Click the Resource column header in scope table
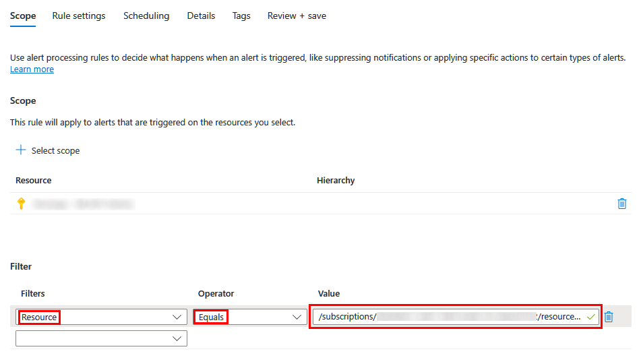641x364 pixels. (x=34, y=181)
